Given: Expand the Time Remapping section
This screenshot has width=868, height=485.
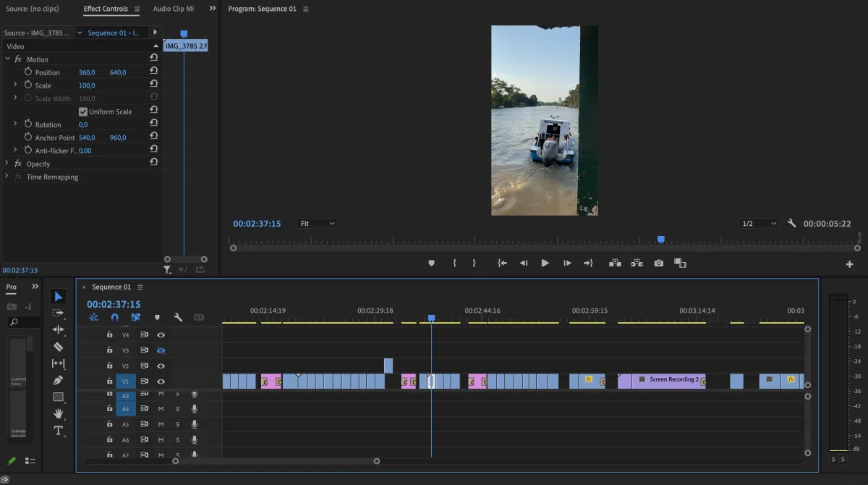Looking at the screenshot, I should click(7, 176).
